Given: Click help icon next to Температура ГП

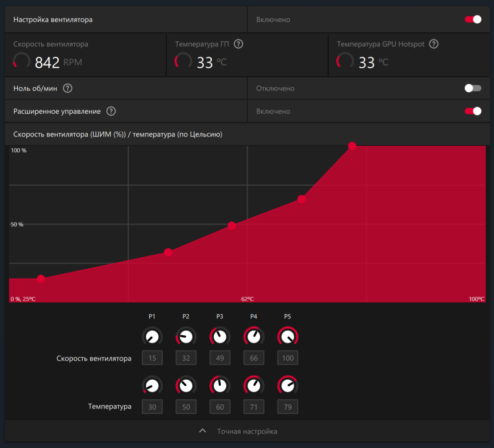Looking at the screenshot, I should 238,44.
